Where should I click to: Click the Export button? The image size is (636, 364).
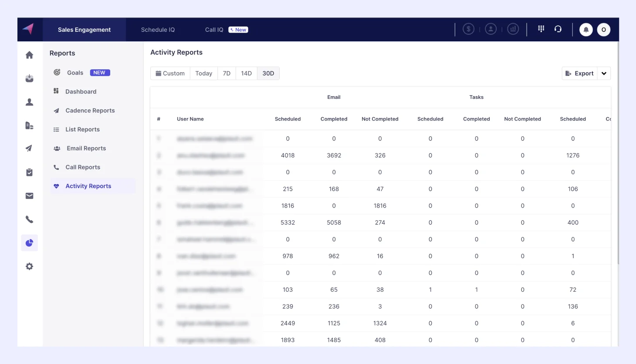tap(579, 74)
